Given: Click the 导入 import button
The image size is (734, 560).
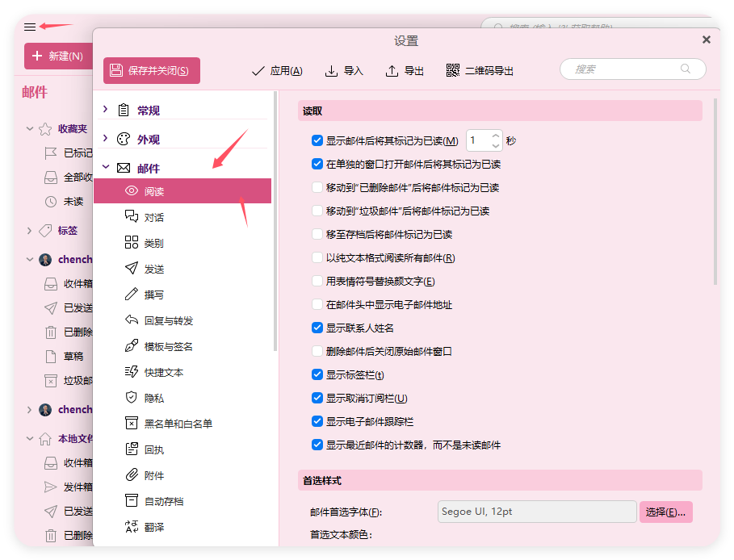Looking at the screenshot, I should (x=344, y=71).
